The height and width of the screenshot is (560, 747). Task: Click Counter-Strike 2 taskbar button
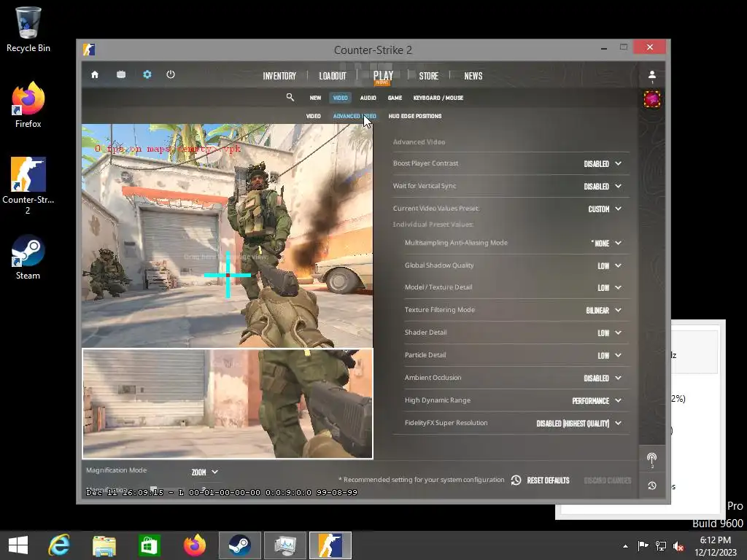[x=330, y=545]
